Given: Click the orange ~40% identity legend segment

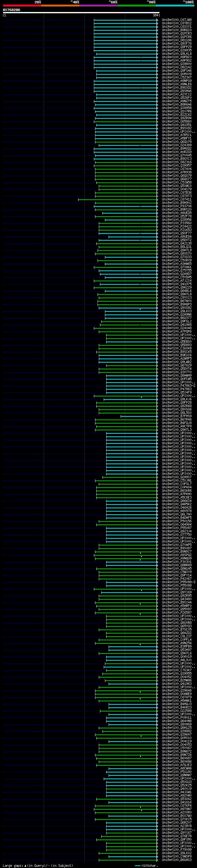Looking at the screenshot, I should [x=60, y=6].
